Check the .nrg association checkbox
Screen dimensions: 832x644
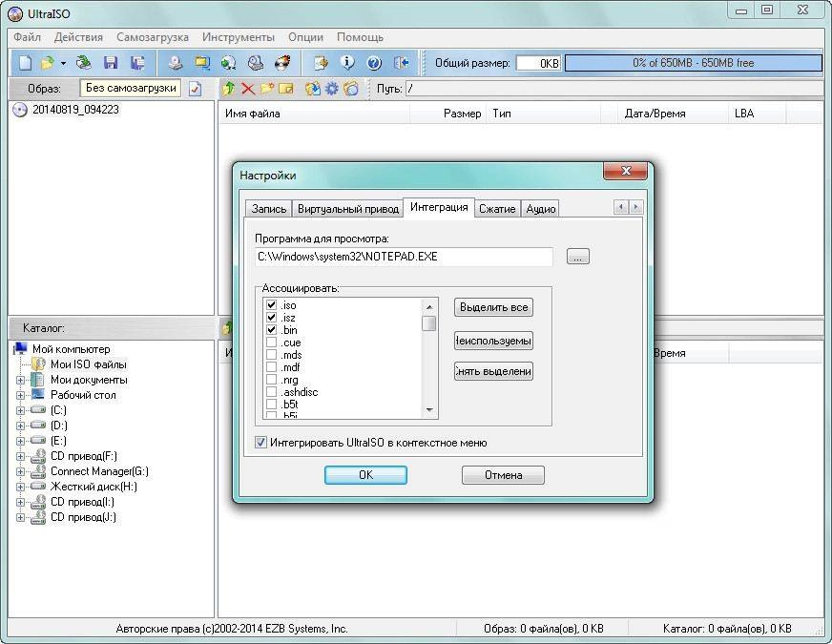271,380
